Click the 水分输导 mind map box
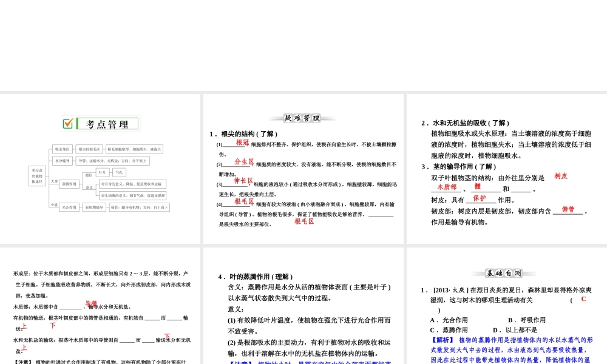Viewport: 607px width, 364px height. pyautogui.click(x=63, y=161)
